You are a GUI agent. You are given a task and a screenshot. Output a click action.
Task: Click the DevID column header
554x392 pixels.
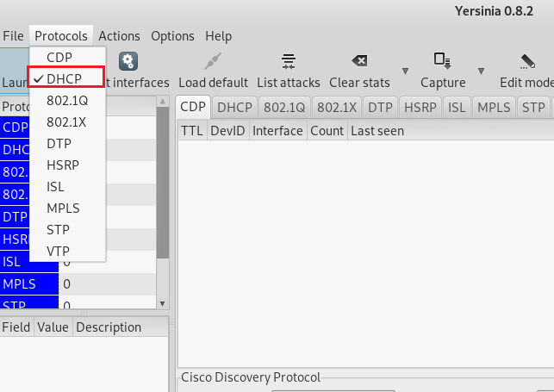(227, 131)
